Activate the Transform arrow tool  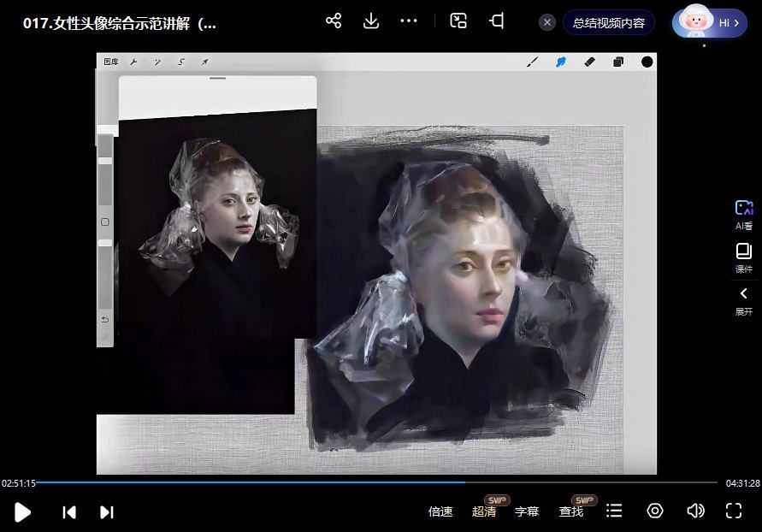tap(204, 62)
